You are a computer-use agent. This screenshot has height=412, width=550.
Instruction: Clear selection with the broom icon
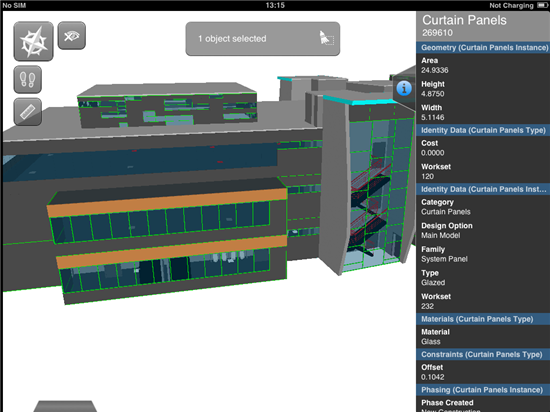326,38
